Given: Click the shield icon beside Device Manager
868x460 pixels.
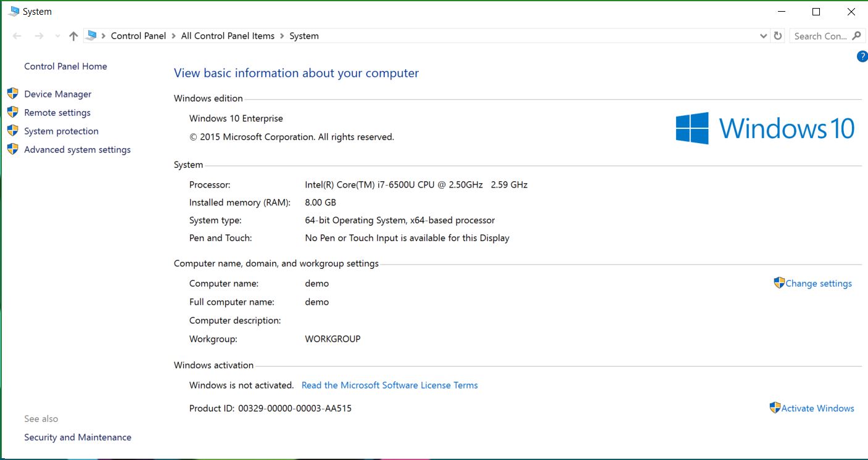Looking at the screenshot, I should pos(12,94).
